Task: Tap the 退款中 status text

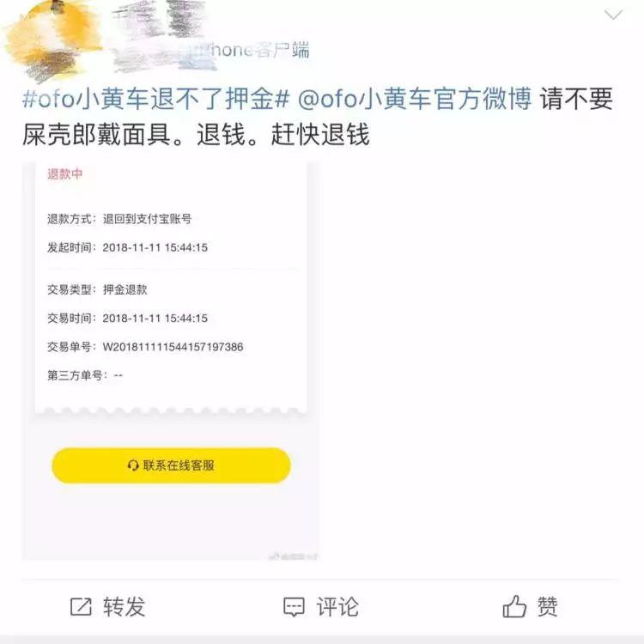Action: [x=65, y=173]
